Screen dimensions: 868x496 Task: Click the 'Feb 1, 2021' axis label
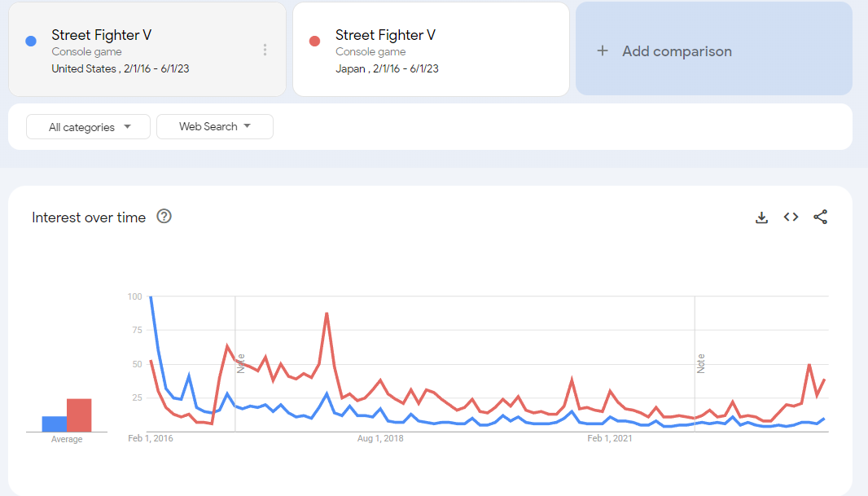coord(610,438)
